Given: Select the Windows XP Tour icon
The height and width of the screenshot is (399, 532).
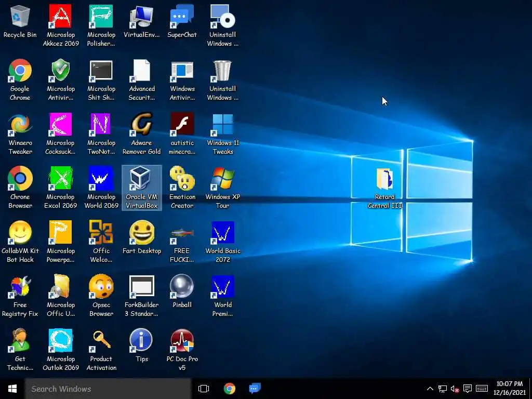Looking at the screenshot, I should click(222, 179).
